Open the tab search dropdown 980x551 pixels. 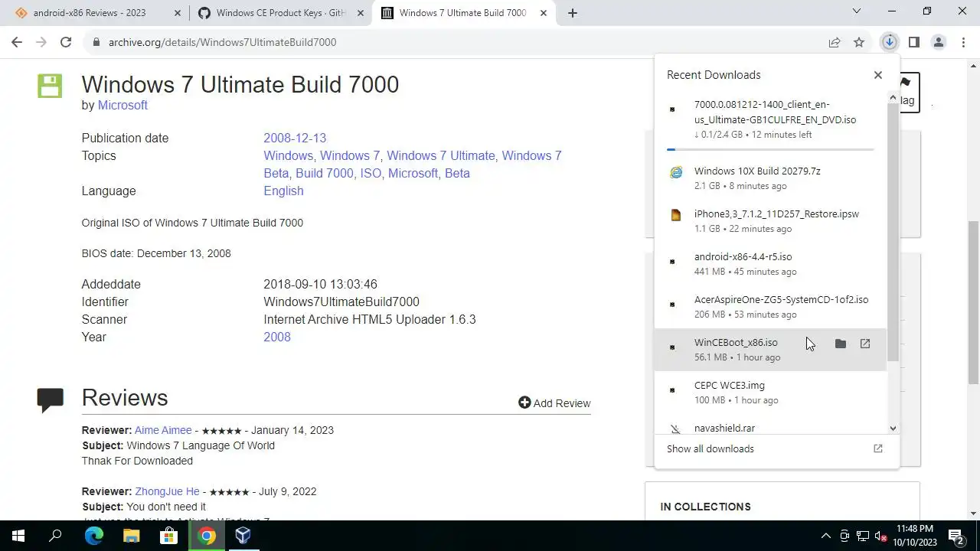(856, 11)
